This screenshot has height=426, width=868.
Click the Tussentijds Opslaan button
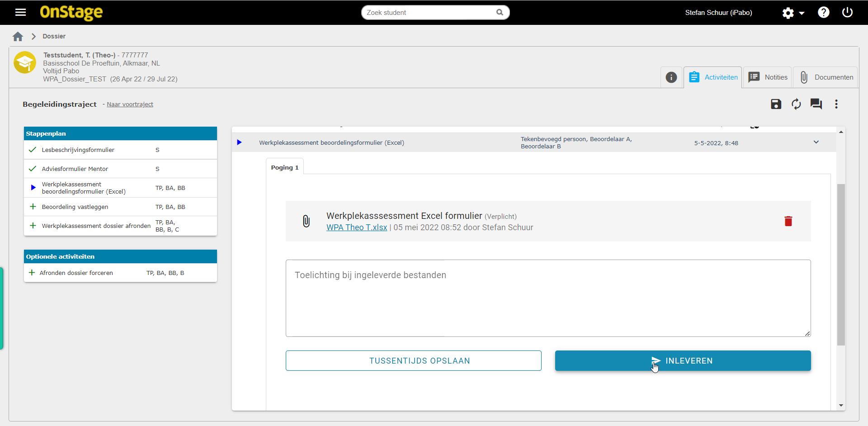[414, 361]
